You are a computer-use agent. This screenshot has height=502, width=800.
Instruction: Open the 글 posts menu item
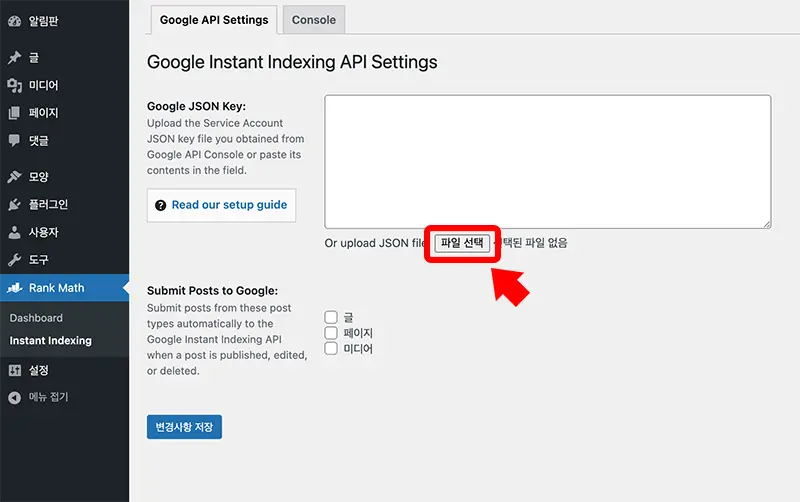(64, 58)
